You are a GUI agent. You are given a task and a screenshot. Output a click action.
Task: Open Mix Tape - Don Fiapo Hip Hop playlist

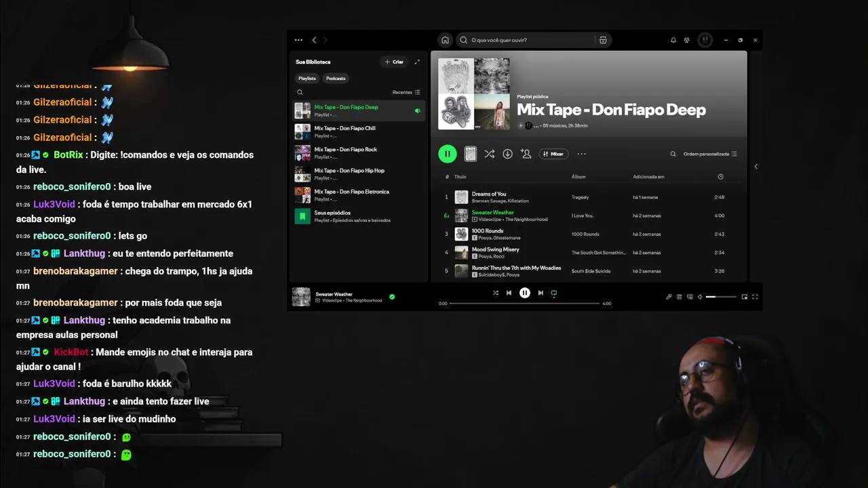point(359,174)
